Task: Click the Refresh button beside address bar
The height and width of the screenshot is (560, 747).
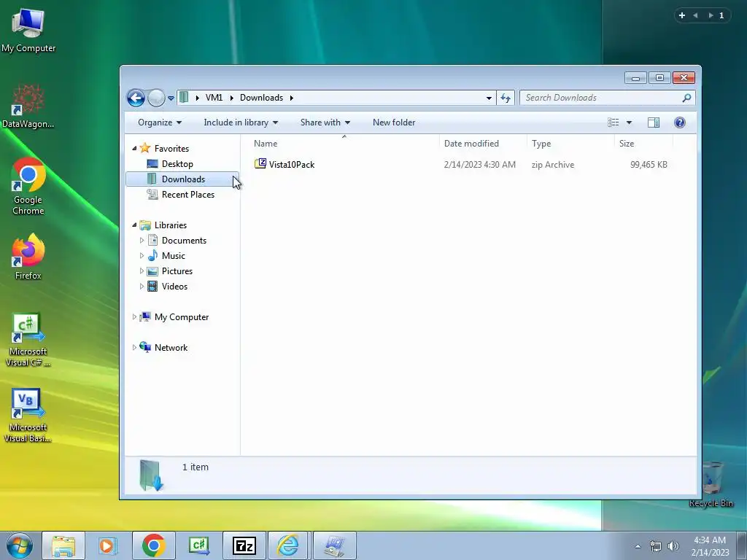Action: (x=506, y=98)
